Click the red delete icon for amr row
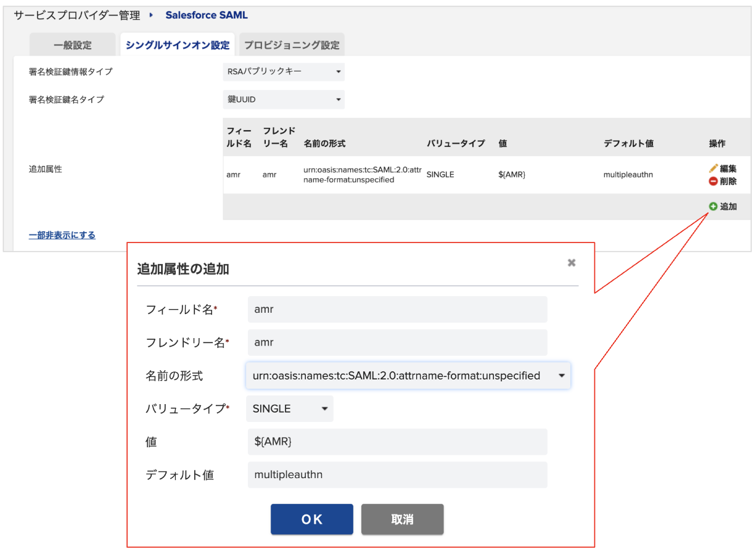 click(713, 181)
